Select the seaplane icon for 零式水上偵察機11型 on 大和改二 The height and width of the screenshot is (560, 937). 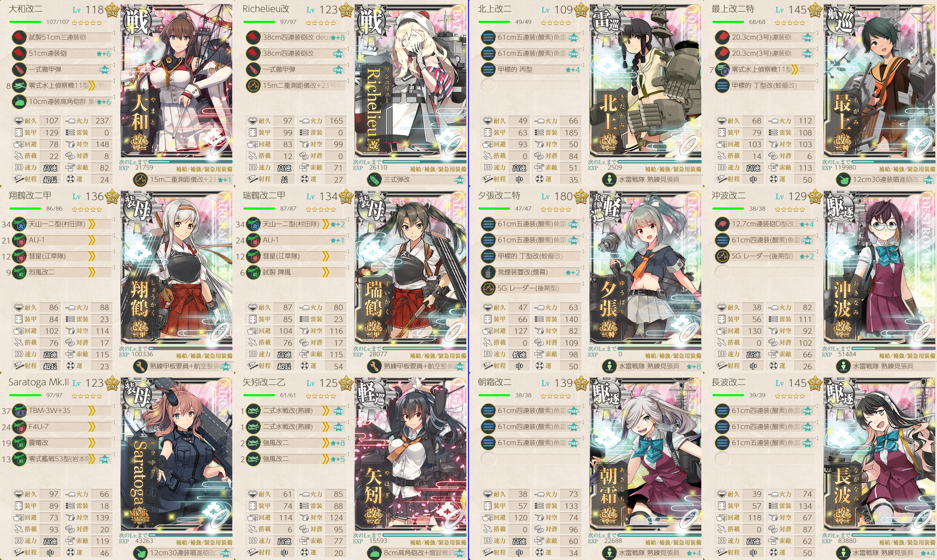[x=19, y=86]
